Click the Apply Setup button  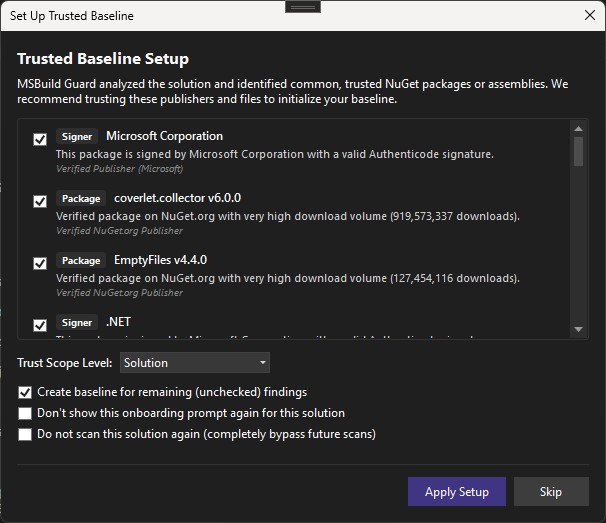457,491
